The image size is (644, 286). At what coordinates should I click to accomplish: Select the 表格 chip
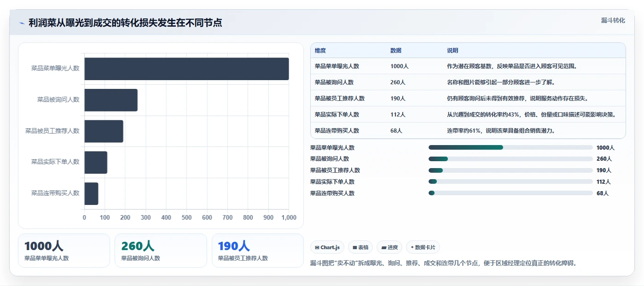point(360,247)
